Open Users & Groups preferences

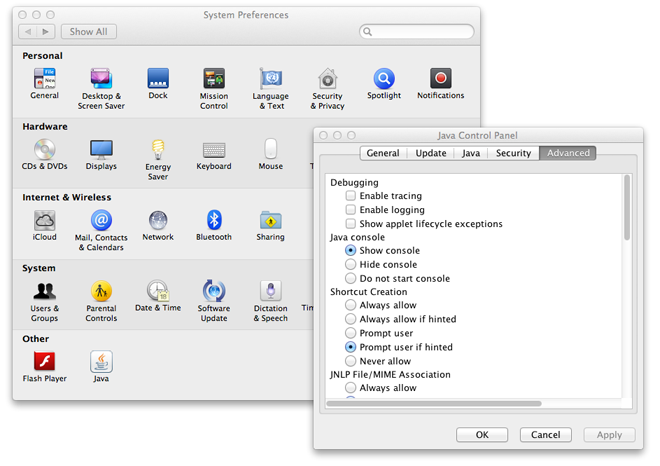pyautogui.click(x=45, y=301)
